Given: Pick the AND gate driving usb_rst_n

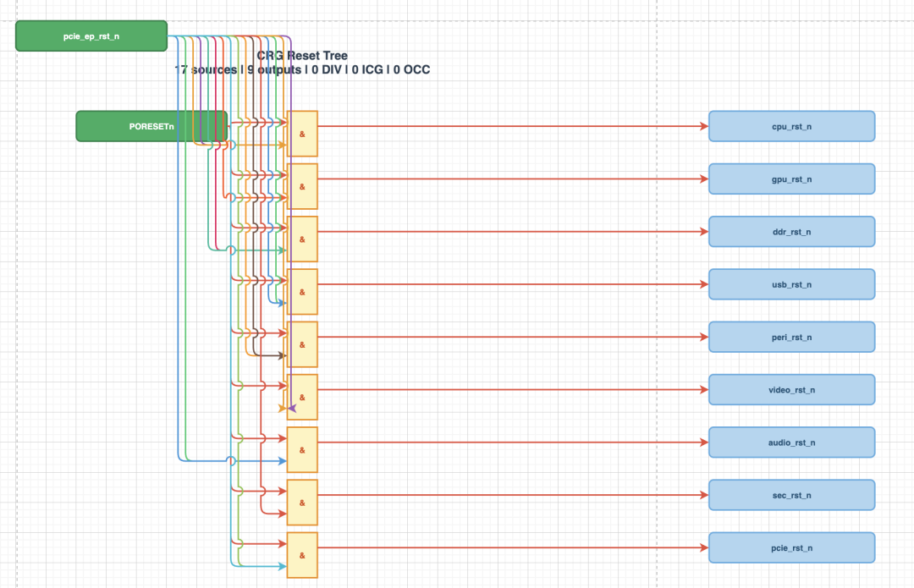Looking at the screenshot, I should point(302,292).
